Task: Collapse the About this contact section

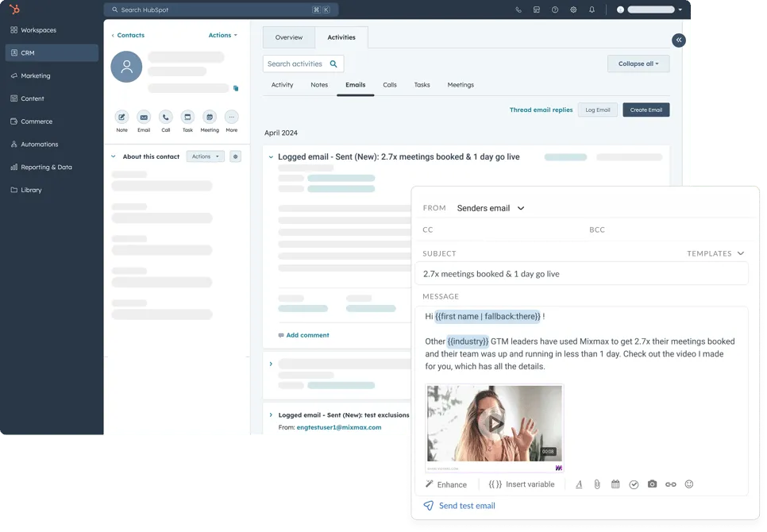Action: 114,156
